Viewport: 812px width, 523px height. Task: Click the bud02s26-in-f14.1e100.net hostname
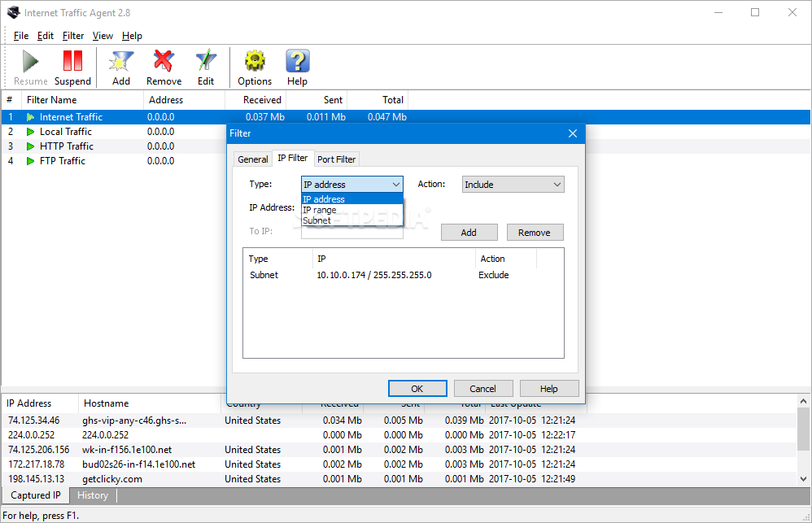139,464
